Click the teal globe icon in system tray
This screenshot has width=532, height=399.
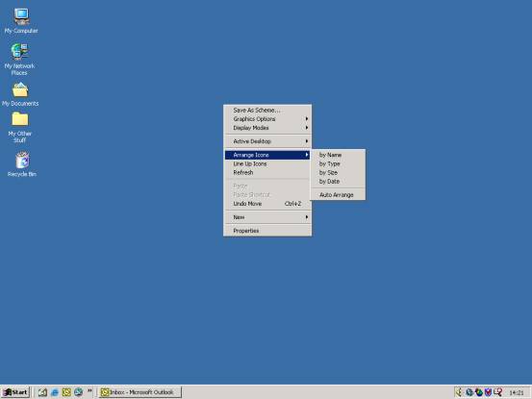coord(469,392)
